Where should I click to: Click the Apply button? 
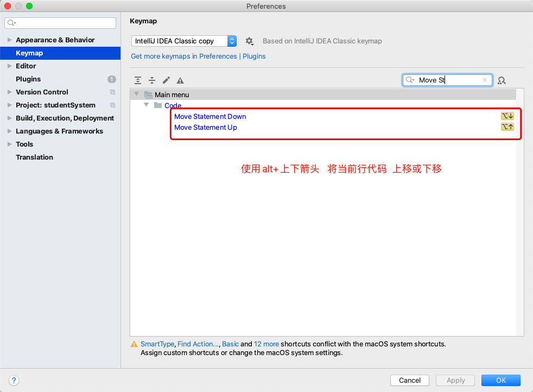pos(455,380)
